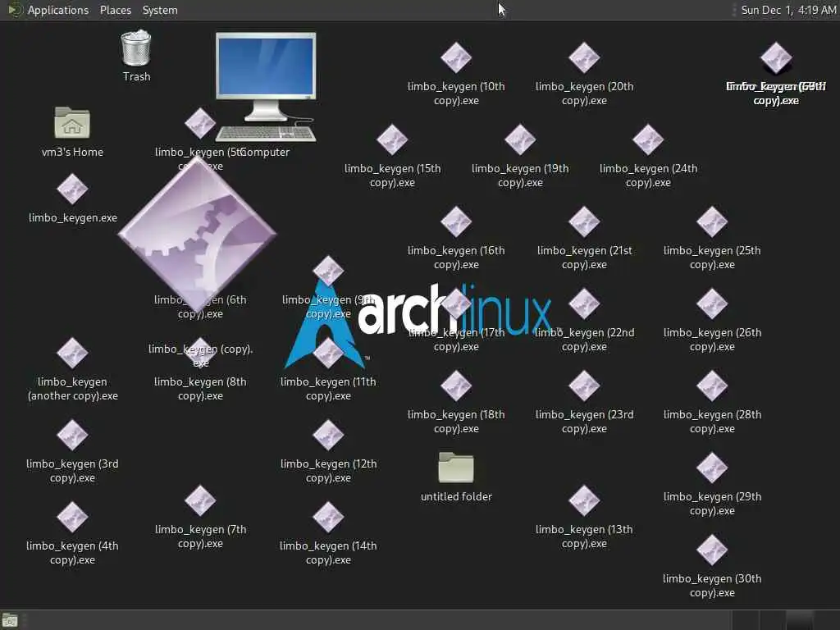Screen dimensions: 840x630
Task: Click the clock showing Sun Dec 1
Action: tap(787, 10)
